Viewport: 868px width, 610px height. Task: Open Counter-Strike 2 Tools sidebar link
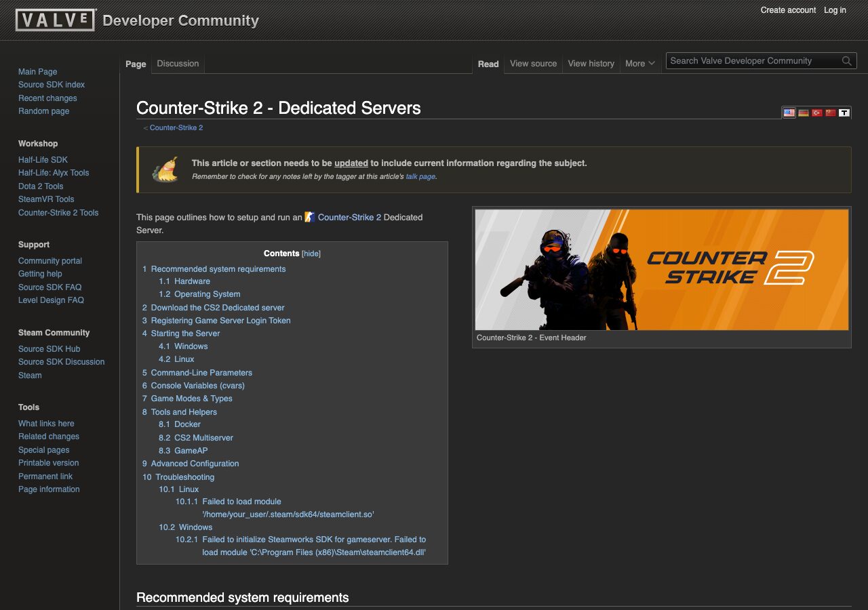[x=58, y=213]
